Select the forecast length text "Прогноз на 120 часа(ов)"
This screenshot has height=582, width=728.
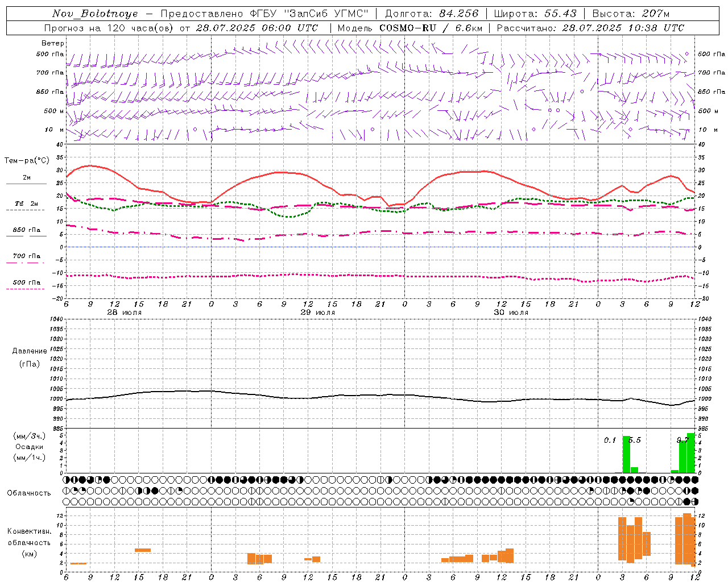109,28
